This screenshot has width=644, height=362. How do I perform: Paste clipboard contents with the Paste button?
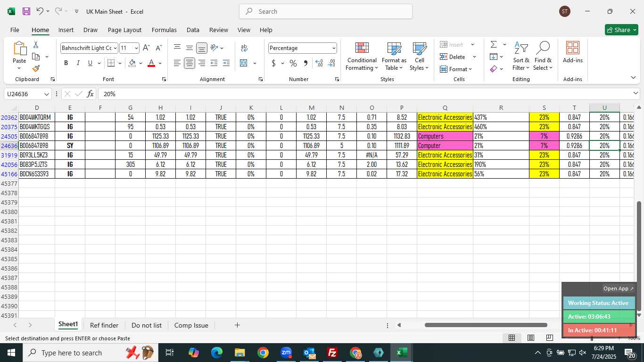19,56
